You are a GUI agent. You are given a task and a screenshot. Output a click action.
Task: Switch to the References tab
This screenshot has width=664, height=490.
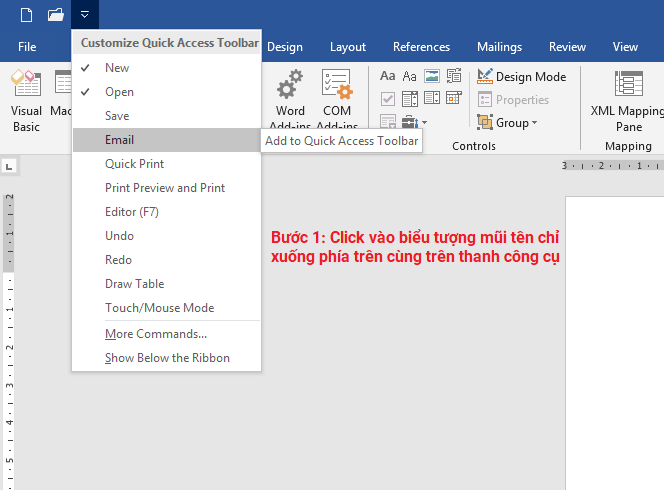point(421,47)
